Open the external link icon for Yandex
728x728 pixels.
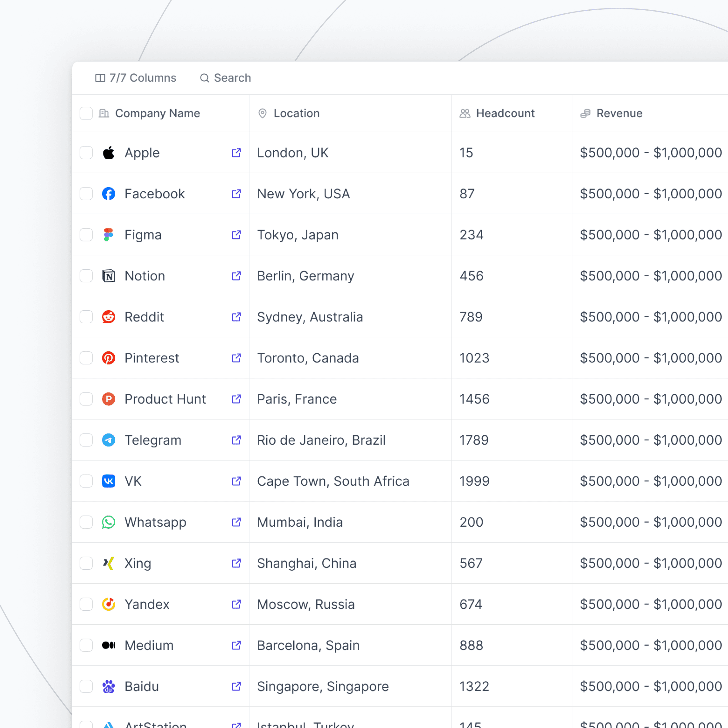(236, 605)
